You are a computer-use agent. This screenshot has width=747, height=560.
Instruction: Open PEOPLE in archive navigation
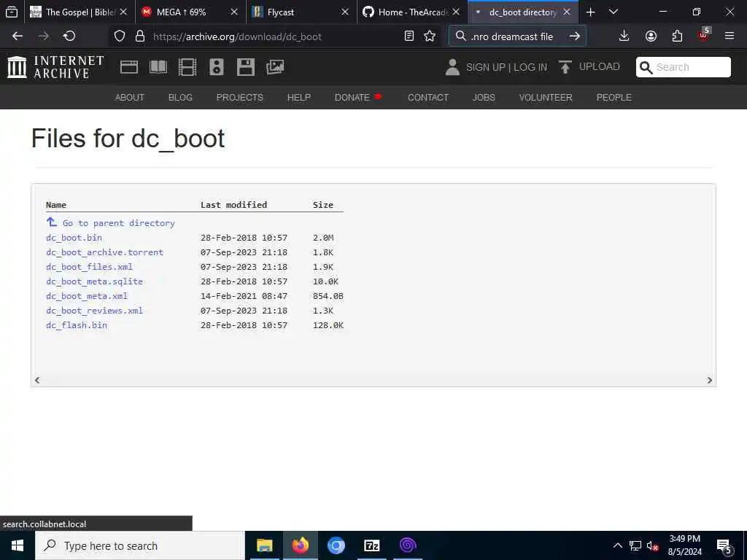coord(614,98)
